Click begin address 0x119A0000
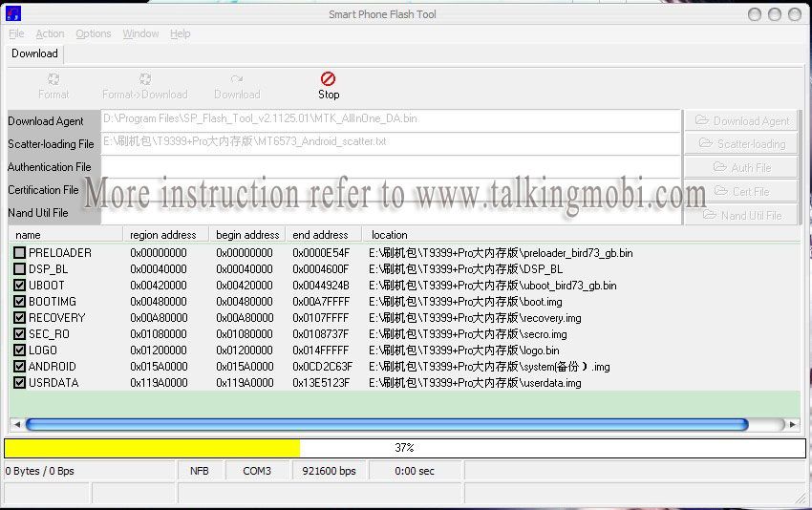 [245, 383]
